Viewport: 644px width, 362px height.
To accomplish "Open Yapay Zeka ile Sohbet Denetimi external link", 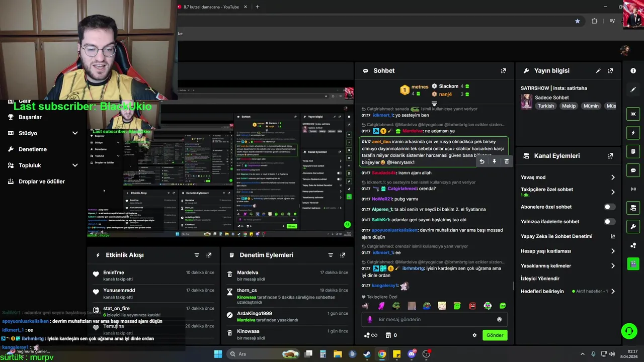I will (x=613, y=236).
